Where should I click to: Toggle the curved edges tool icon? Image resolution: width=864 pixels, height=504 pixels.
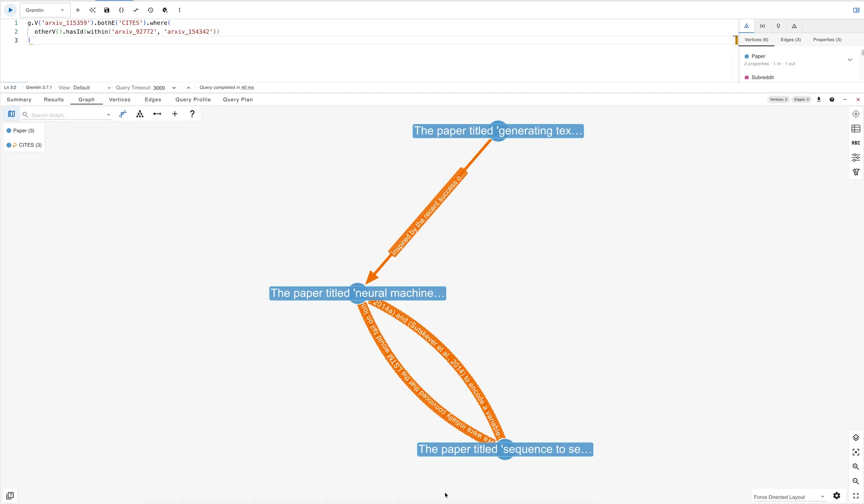(123, 114)
